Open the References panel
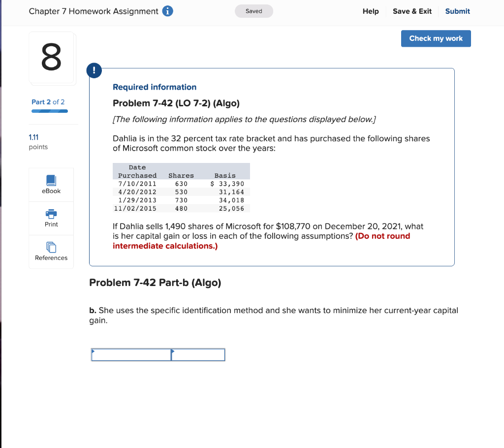The image size is (504, 448). pos(51,252)
